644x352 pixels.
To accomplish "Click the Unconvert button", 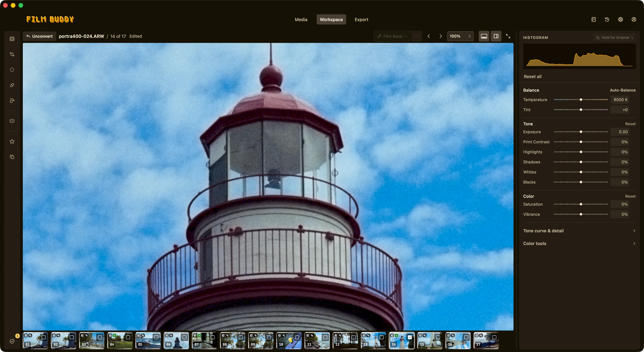I will pyautogui.click(x=40, y=36).
